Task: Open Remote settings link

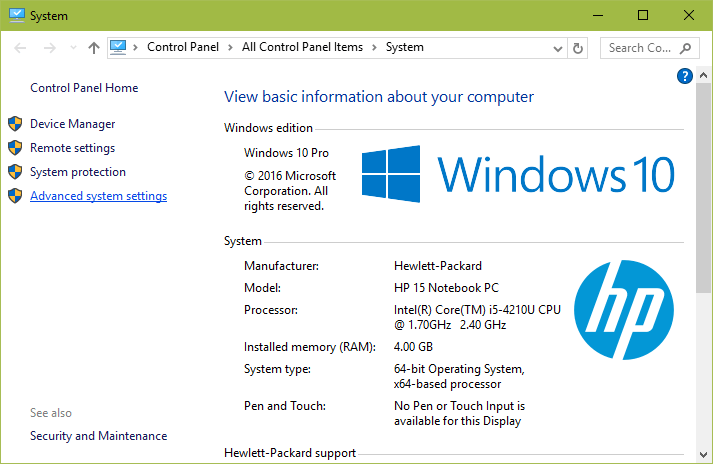Action: 73,148
